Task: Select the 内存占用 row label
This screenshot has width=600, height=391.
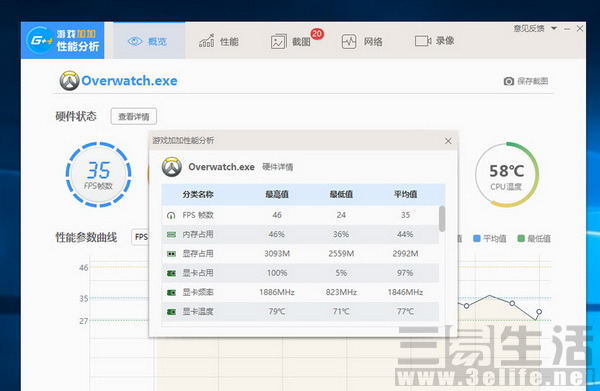Action: point(198,234)
